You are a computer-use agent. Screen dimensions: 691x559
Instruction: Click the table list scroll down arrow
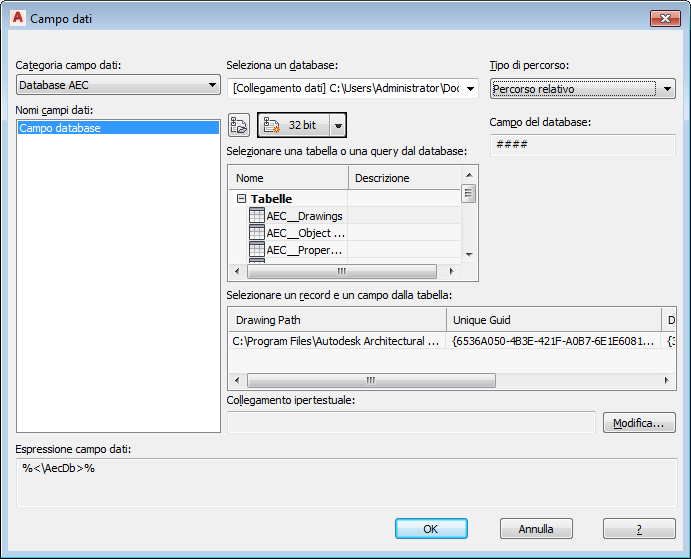click(x=469, y=254)
